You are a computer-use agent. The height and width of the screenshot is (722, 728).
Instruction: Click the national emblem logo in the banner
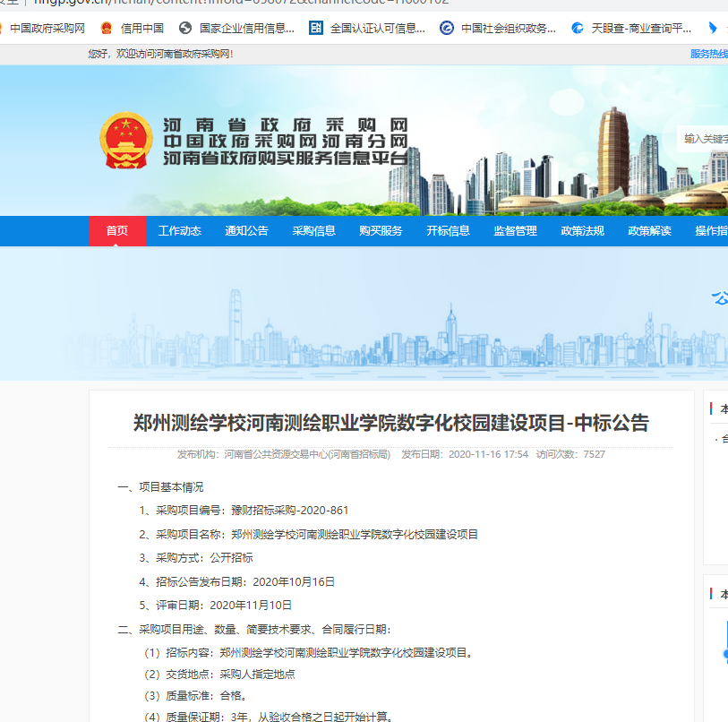(126, 141)
